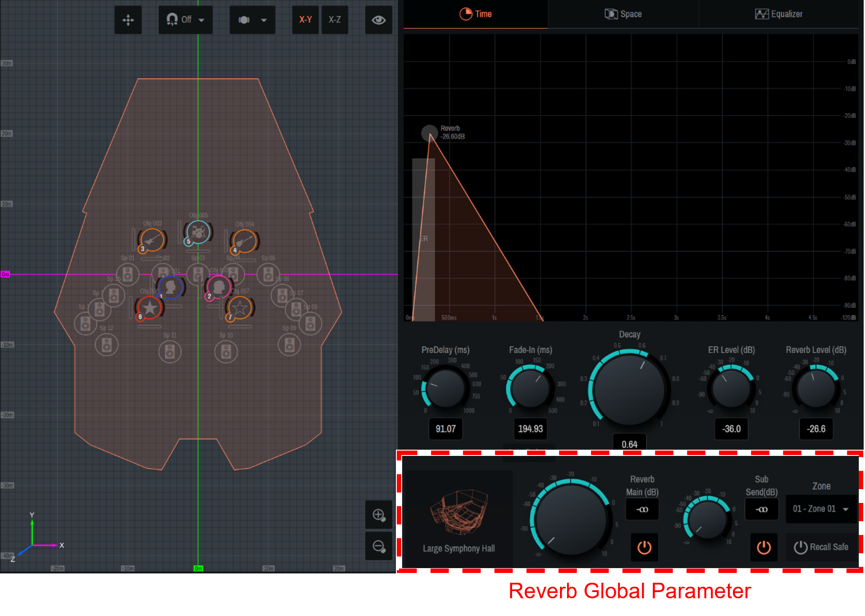Toggle the Reverb Main power button
The height and width of the screenshot is (616, 865).
(643, 547)
